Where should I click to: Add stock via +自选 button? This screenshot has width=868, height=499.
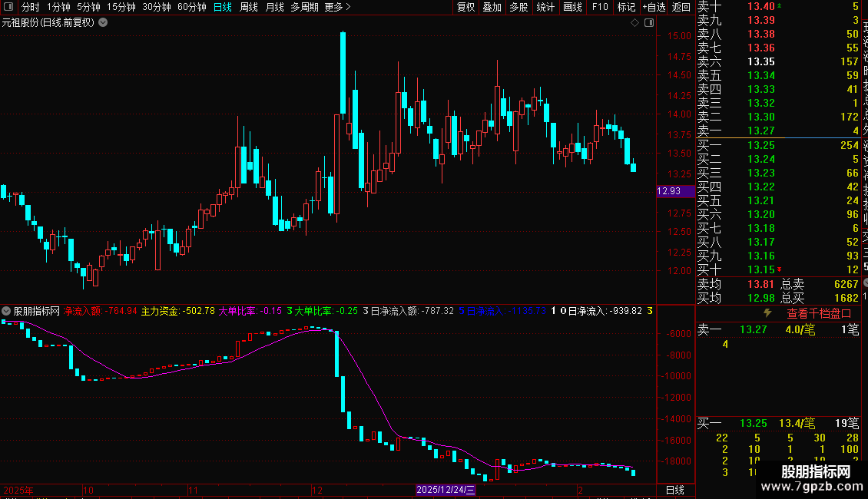654,7
